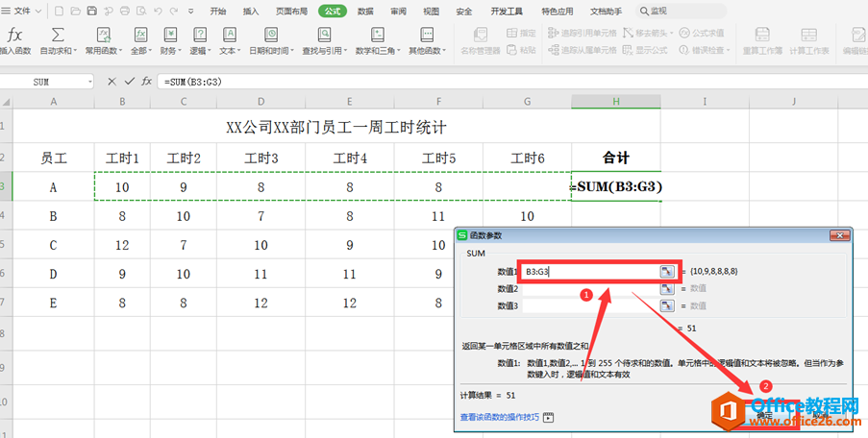Confirm formula with the check mark in formula bar

[130, 82]
